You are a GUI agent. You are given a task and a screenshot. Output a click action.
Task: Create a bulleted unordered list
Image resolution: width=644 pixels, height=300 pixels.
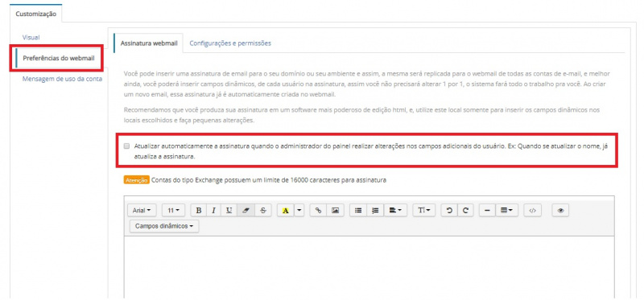click(358, 210)
